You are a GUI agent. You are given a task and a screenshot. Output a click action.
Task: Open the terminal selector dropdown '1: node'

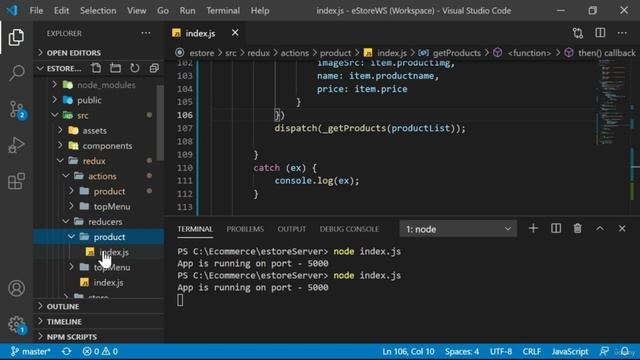pyautogui.click(x=458, y=229)
